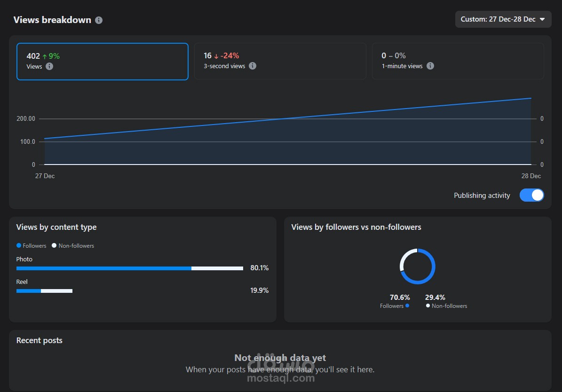Click info icon beside Views breakdown title
The width and height of the screenshot is (562, 392).
[99, 20]
